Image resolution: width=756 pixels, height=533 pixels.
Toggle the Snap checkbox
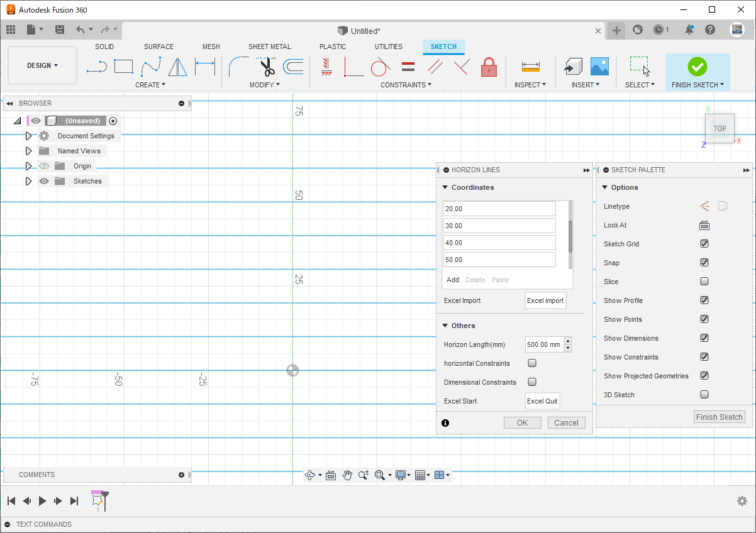point(704,263)
